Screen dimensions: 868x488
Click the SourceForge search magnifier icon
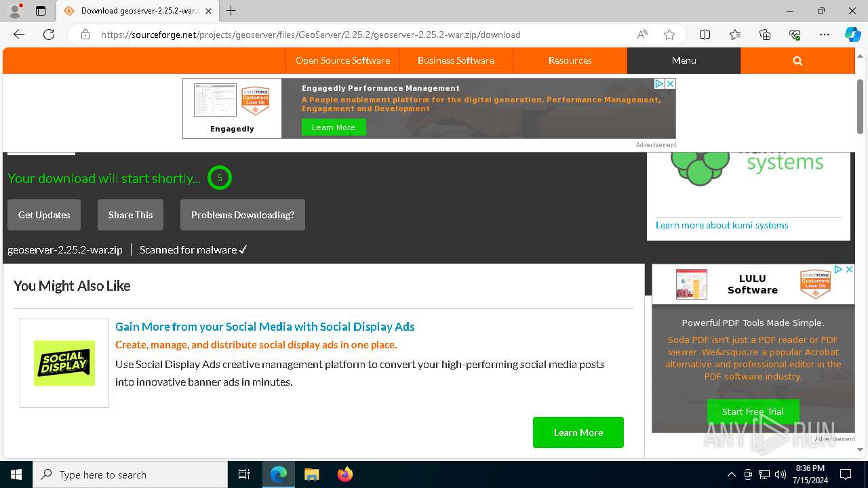(797, 60)
